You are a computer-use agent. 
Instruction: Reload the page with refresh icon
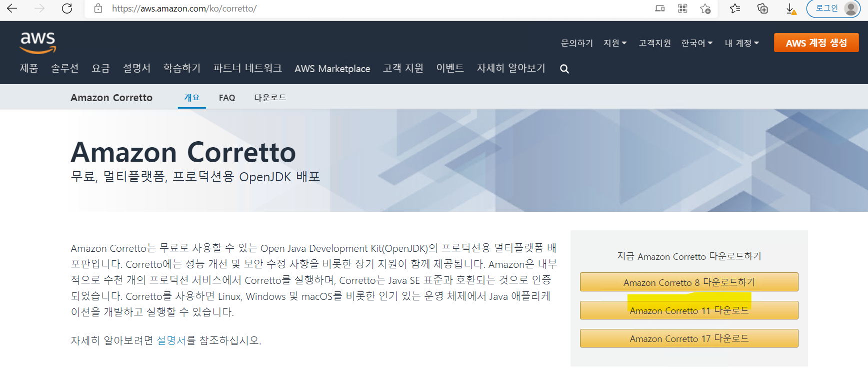click(x=67, y=9)
